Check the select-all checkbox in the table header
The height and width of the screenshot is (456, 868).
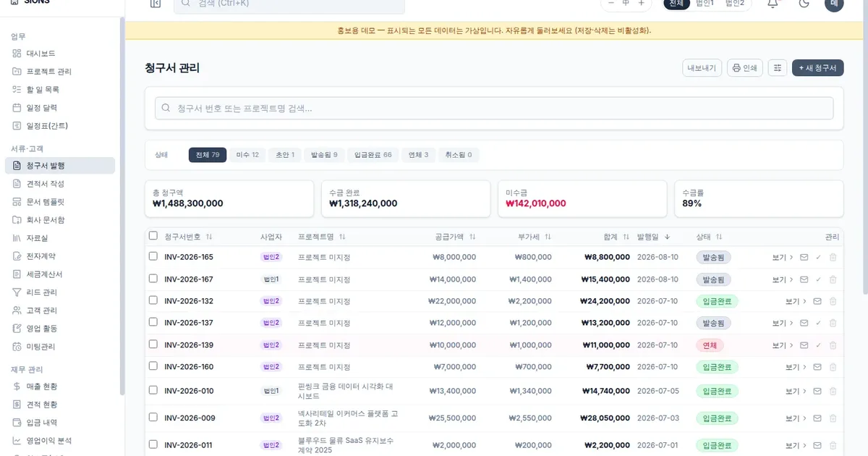coord(153,235)
